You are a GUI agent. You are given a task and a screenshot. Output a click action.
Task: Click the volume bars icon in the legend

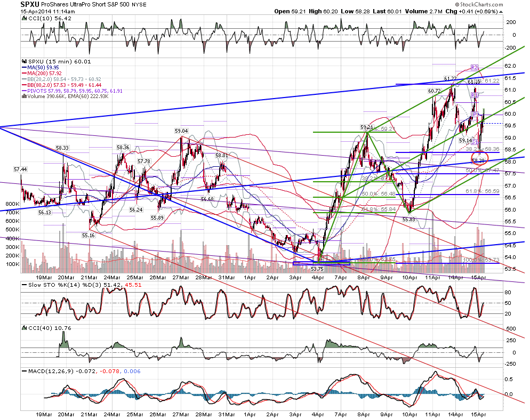point(24,96)
